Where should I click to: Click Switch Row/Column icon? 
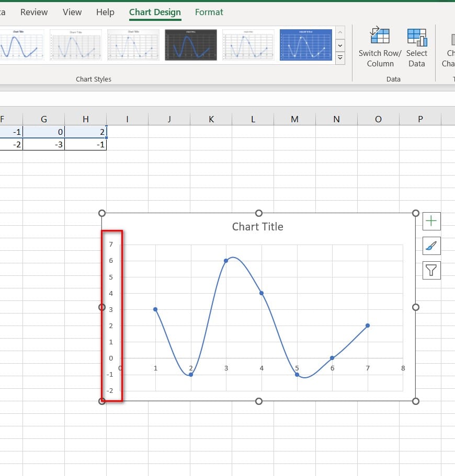380,37
